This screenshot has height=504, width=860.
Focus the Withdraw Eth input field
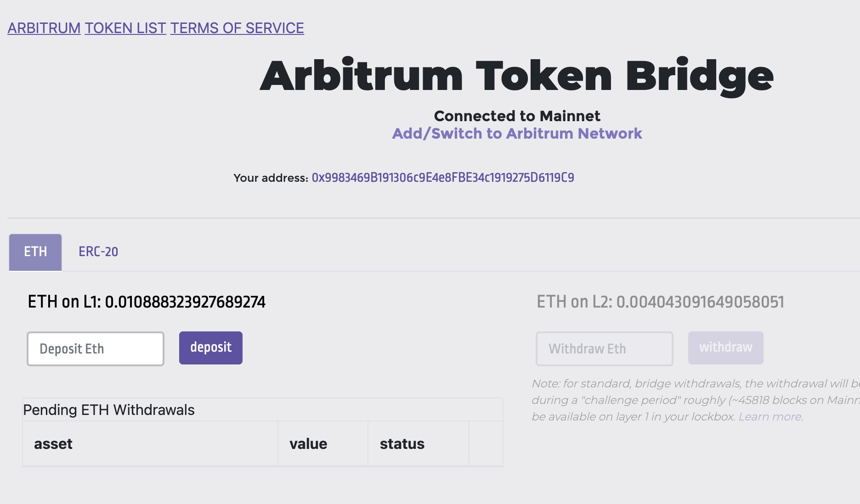click(604, 349)
